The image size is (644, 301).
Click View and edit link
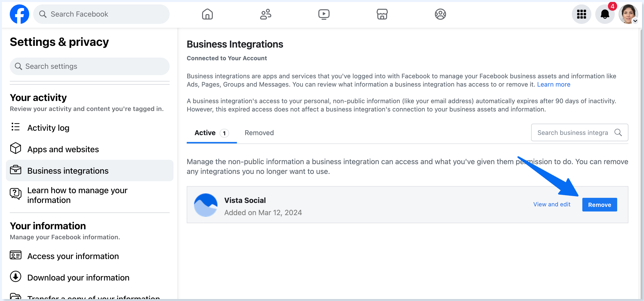tap(552, 204)
